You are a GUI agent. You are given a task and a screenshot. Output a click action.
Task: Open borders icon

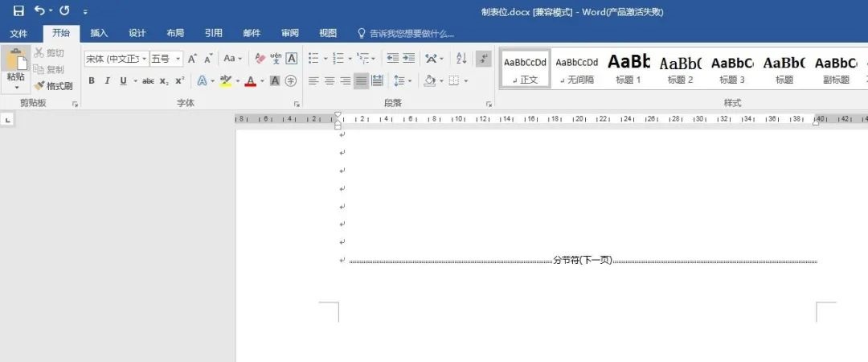click(x=454, y=81)
